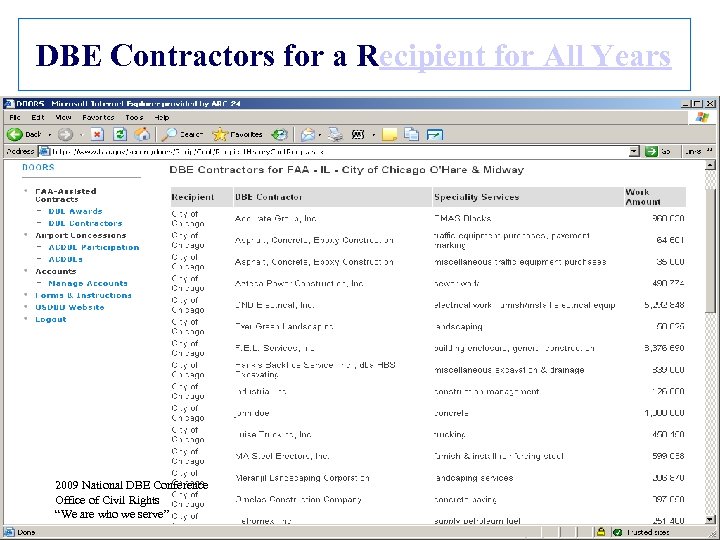This screenshot has width=720, height=540.
Task: Open the Favorites star icon
Action: pyautogui.click(x=220, y=134)
